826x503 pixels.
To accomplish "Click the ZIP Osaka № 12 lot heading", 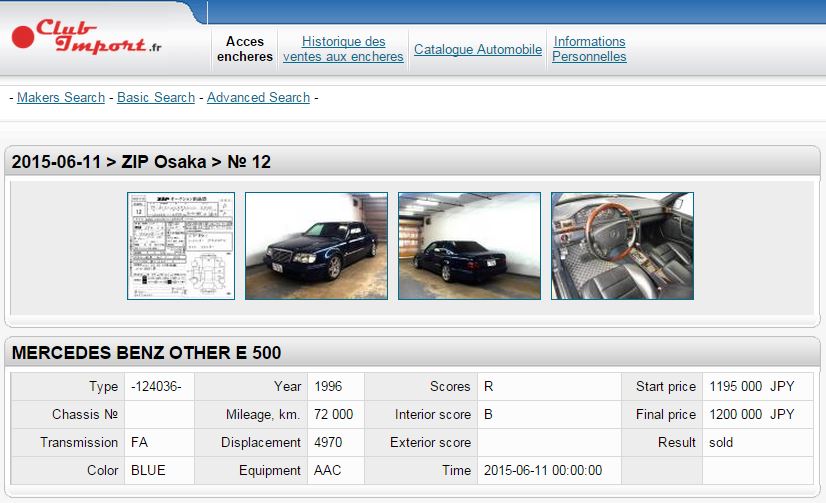I will [x=141, y=162].
